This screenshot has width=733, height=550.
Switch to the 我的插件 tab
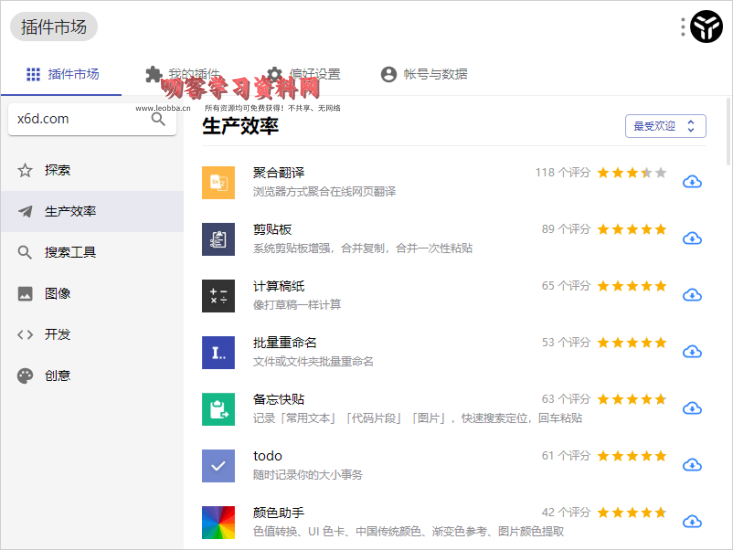[182, 74]
